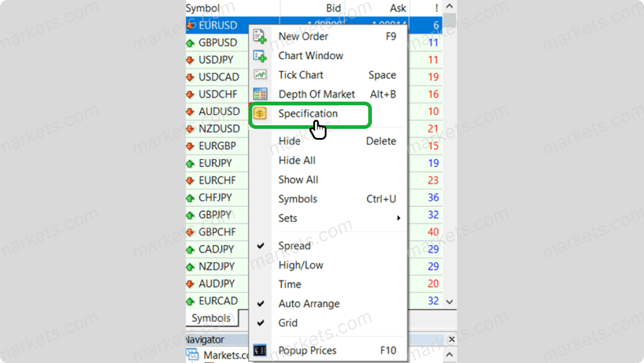
Task: Click the Bid column header
Action: [x=333, y=8]
